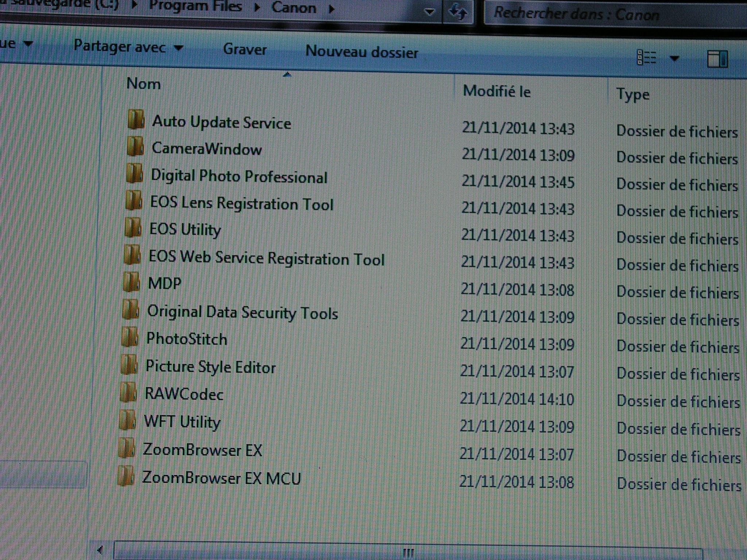Click the Nouveau dossier button
This screenshot has width=747, height=560.
click(361, 52)
